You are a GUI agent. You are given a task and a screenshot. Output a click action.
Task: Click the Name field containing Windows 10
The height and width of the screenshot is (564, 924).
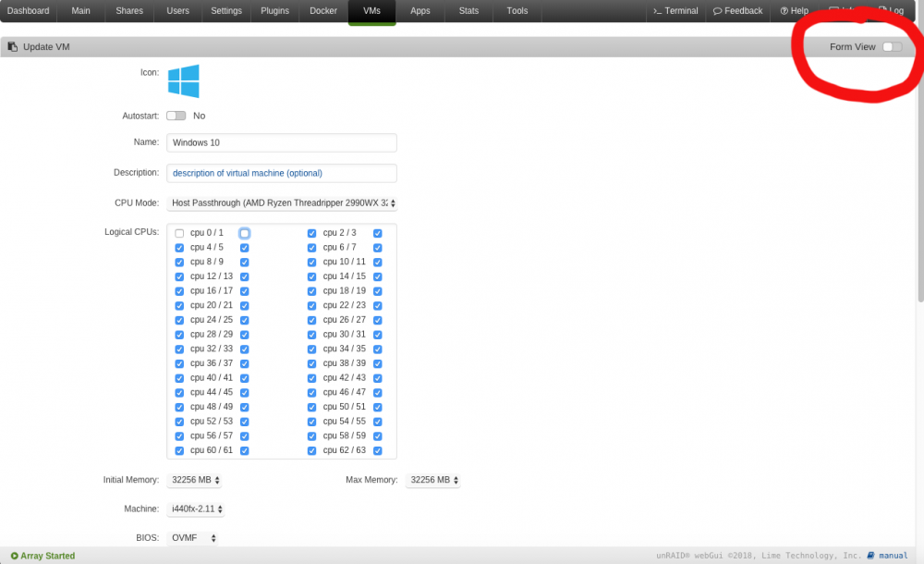pos(282,142)
